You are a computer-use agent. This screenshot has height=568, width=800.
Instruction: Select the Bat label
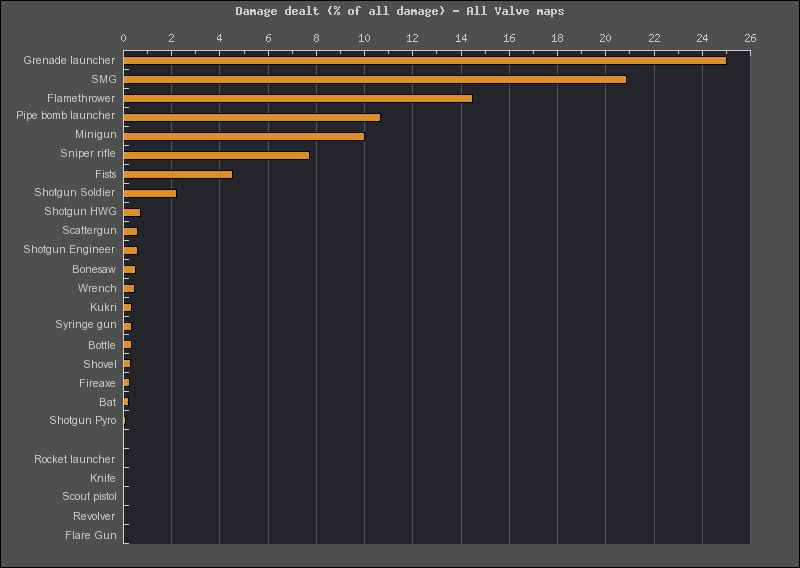[x=108, y=402]
